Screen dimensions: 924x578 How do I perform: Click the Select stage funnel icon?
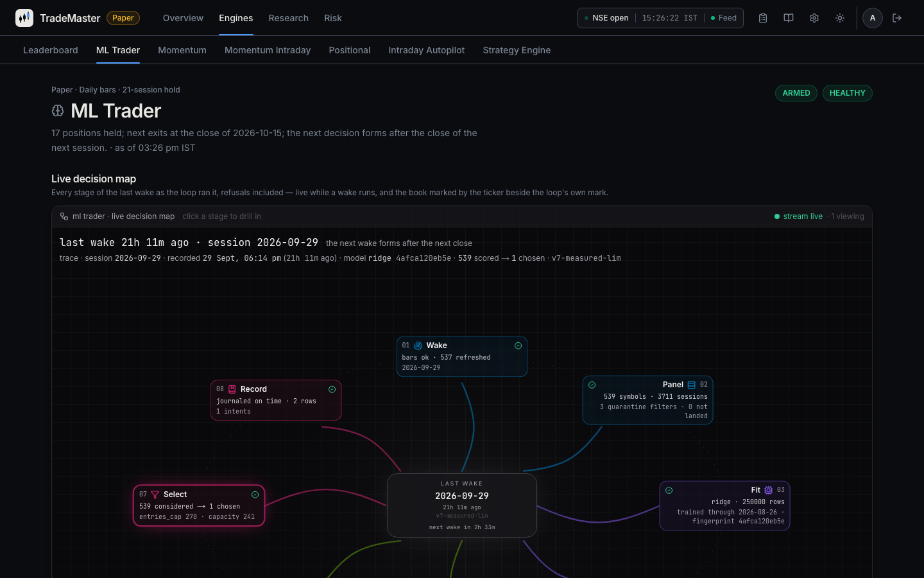tap(155, 495)
